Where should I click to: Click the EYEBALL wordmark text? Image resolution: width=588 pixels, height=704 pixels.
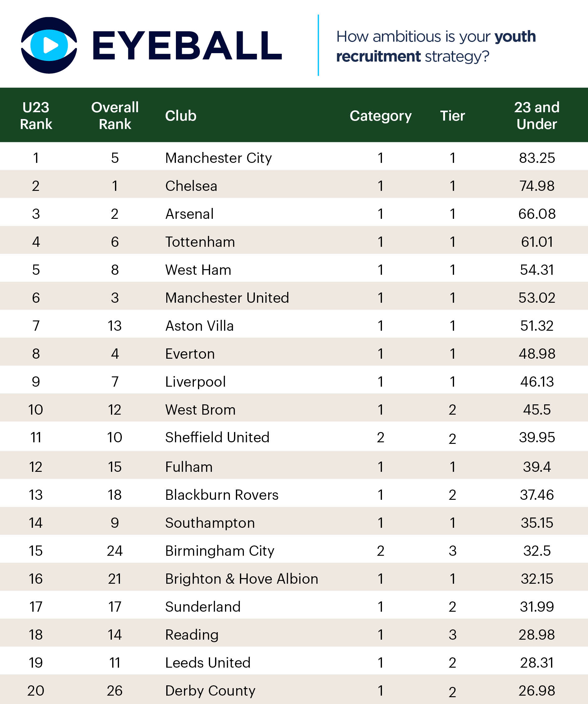click(x=187, y=46)
